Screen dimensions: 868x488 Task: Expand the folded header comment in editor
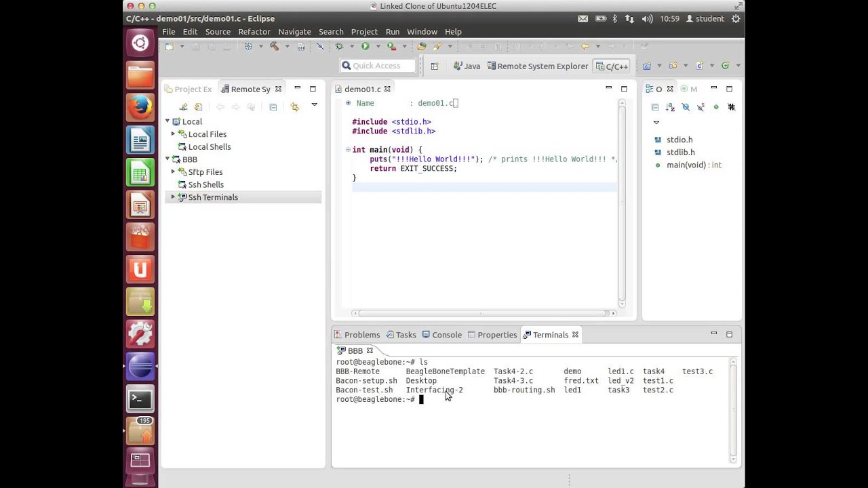(348, 103)
